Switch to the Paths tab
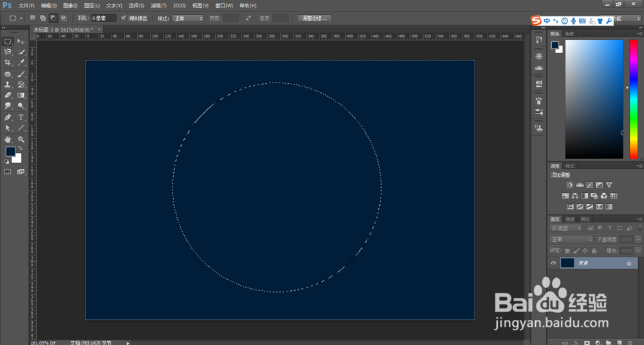Viewport: 644px width, 345px height. (585, 219)
